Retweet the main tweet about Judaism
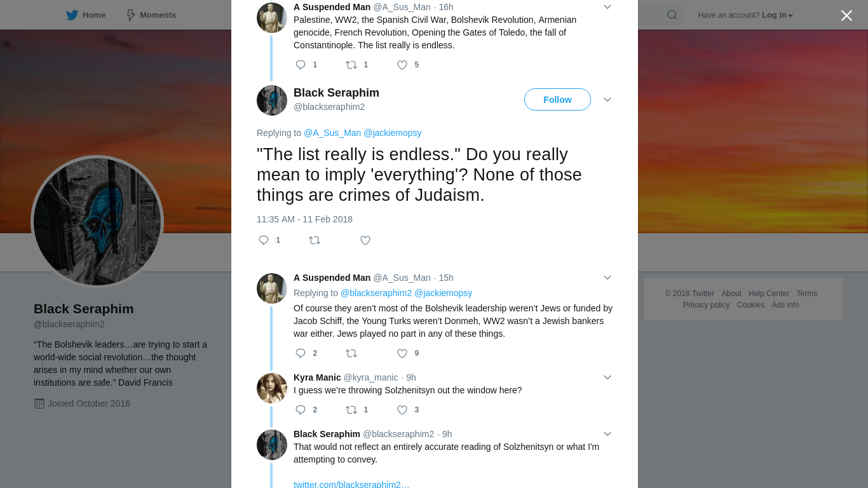Screen dimensions: 868x488 (315, 240)
